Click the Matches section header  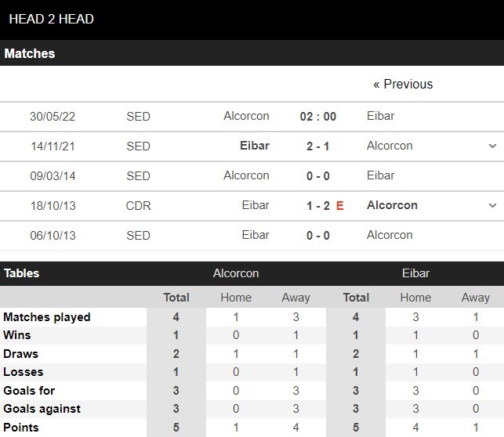30,53
